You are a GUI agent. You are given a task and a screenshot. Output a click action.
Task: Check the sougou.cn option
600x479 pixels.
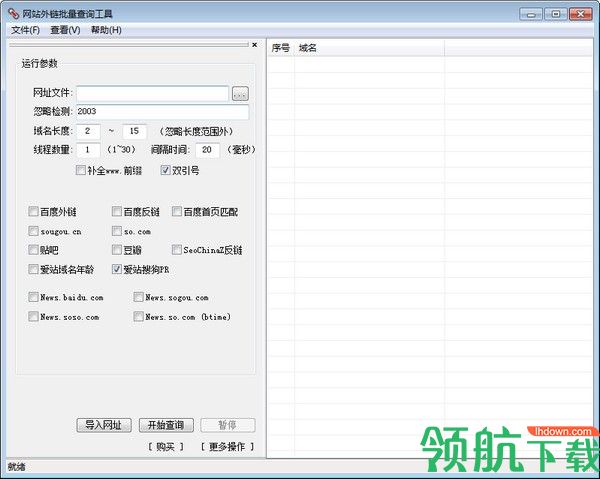[x=33, y=231]
